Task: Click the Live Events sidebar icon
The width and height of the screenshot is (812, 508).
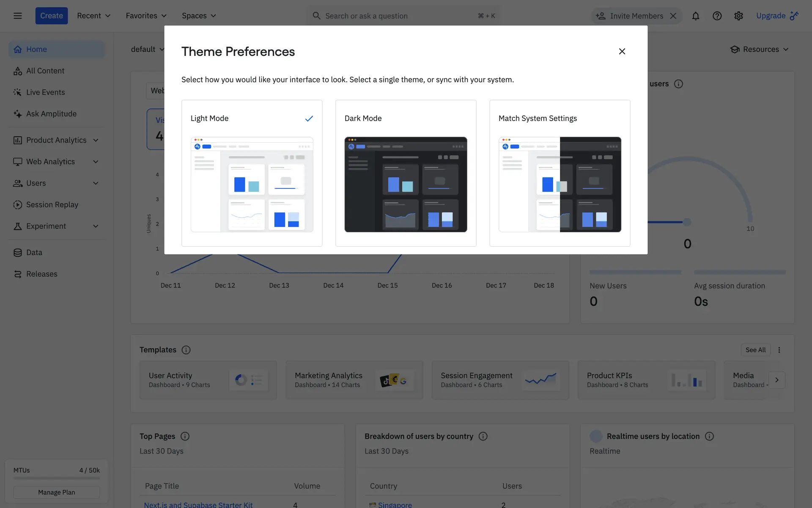Action: click(x=17, y=92)
